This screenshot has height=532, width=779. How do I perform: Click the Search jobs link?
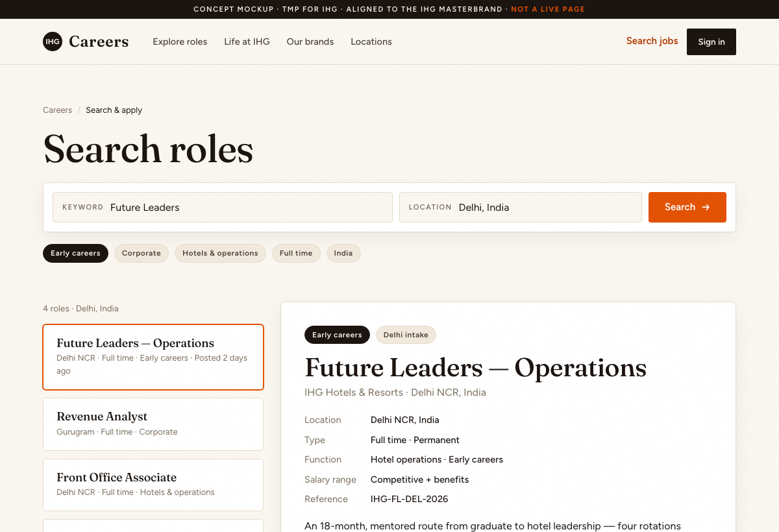652,41
